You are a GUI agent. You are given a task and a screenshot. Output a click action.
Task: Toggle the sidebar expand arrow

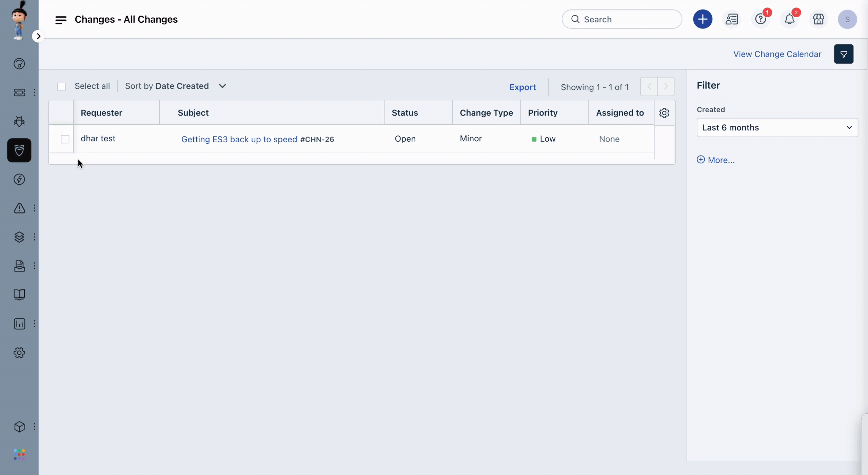(x=39, y=36)
